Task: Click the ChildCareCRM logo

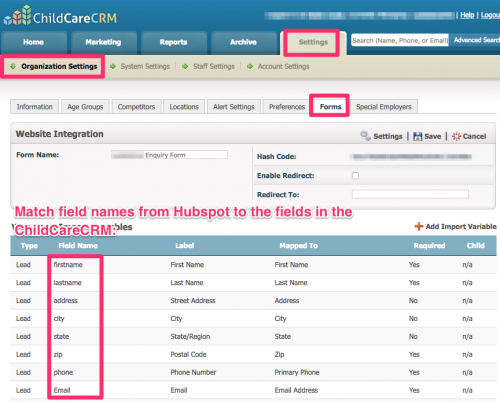Action: tap(60, 16)
